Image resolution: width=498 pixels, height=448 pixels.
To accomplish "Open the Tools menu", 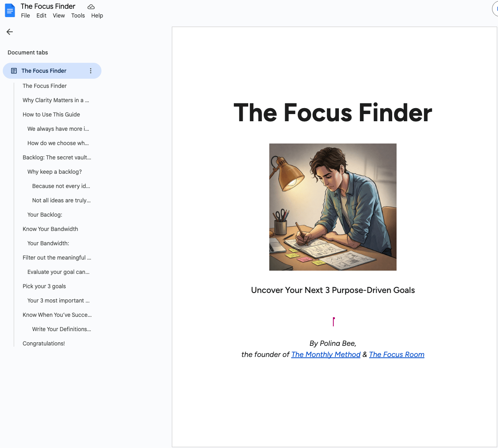I will (x=78, y=16).
